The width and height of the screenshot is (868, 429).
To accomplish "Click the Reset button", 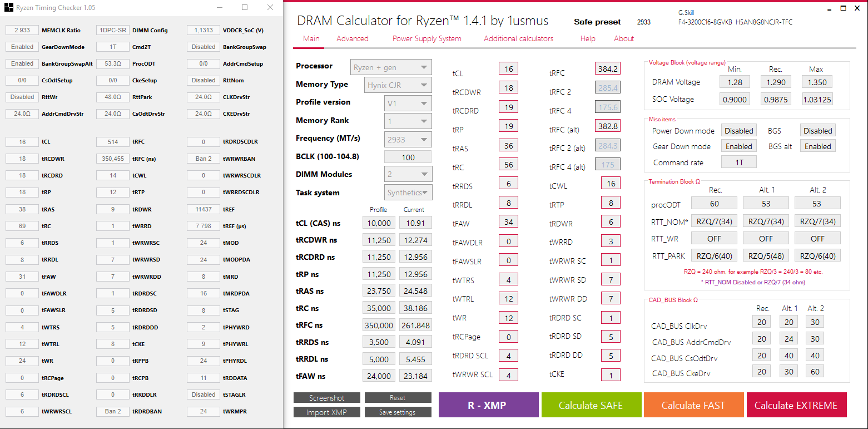I will point(398,398).
